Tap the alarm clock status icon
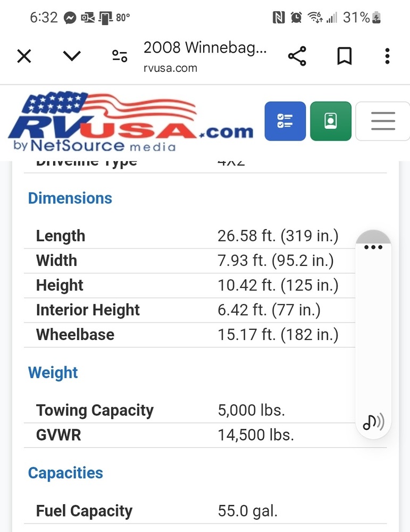The width and height of the screenshot is (410, 532). click(x=296, y=18)
